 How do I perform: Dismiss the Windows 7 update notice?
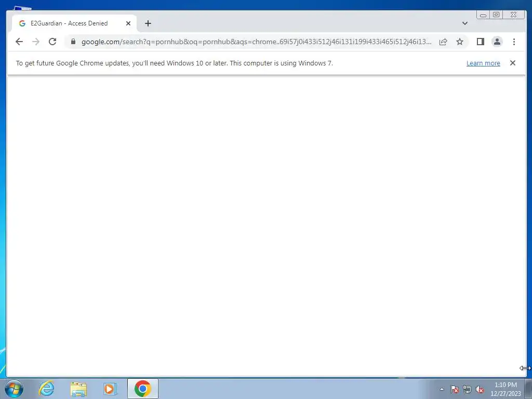click(513, 63)
